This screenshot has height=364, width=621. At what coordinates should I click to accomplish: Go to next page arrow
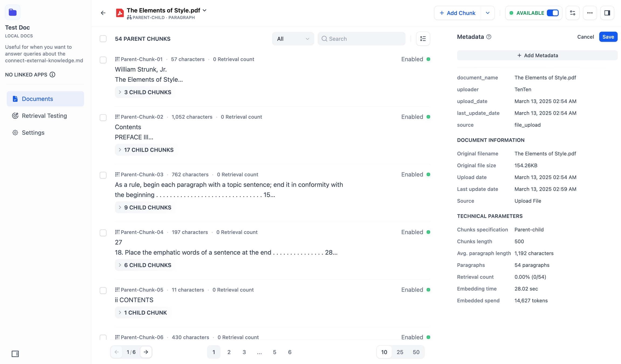click(146, 352)
